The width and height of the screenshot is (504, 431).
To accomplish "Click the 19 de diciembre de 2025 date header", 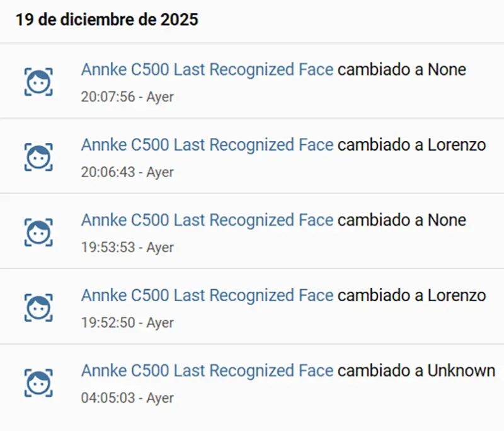I will point(108,20).
